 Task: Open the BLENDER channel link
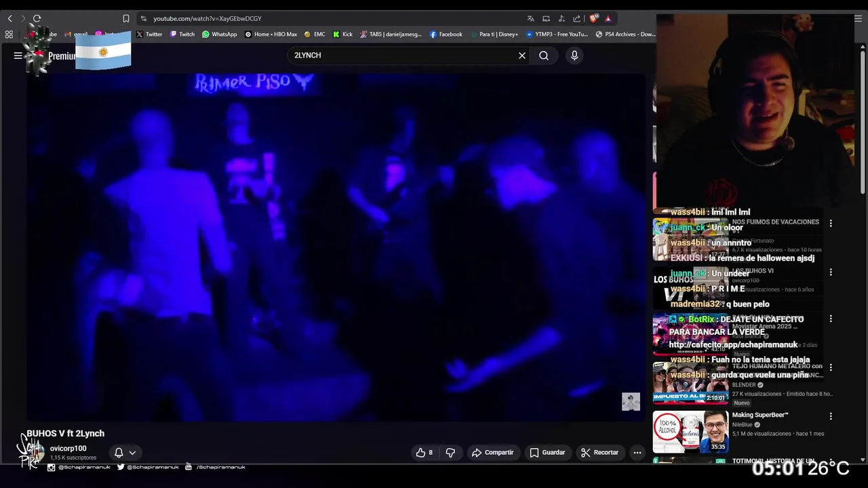744,385
